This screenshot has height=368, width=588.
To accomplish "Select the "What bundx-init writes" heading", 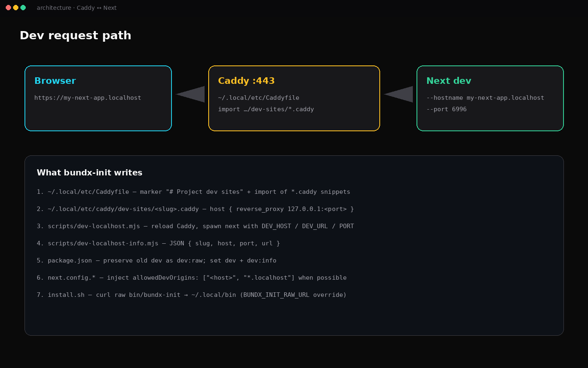I will pyautogui.click(x=89, y=173).
